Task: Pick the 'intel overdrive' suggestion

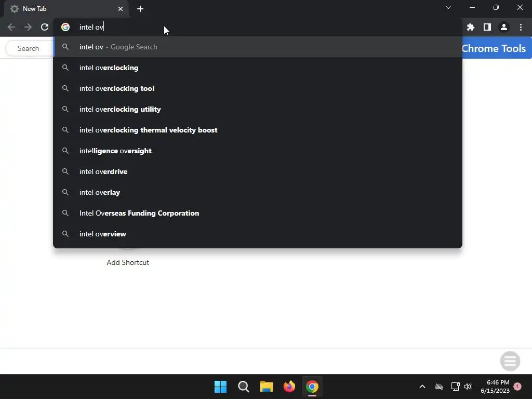Action: 258,171
